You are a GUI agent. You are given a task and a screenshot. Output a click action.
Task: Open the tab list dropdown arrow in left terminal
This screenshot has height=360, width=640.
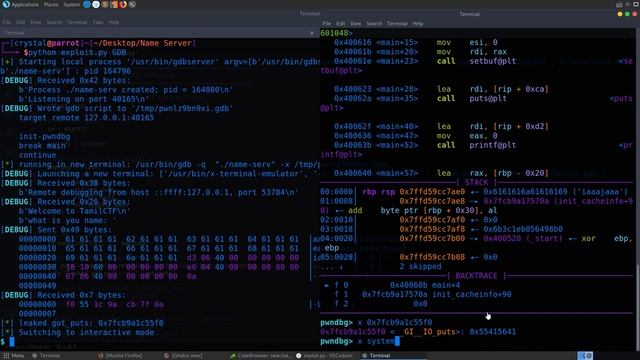312,33
